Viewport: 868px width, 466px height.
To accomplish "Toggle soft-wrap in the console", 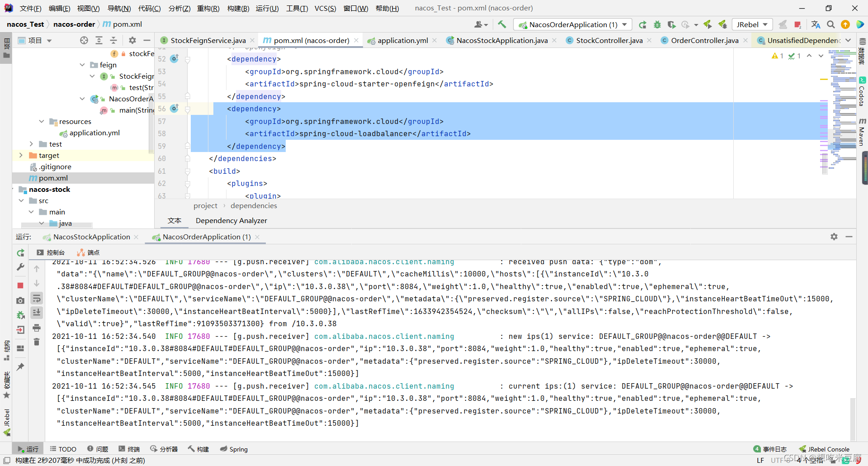I will [37, 298].
